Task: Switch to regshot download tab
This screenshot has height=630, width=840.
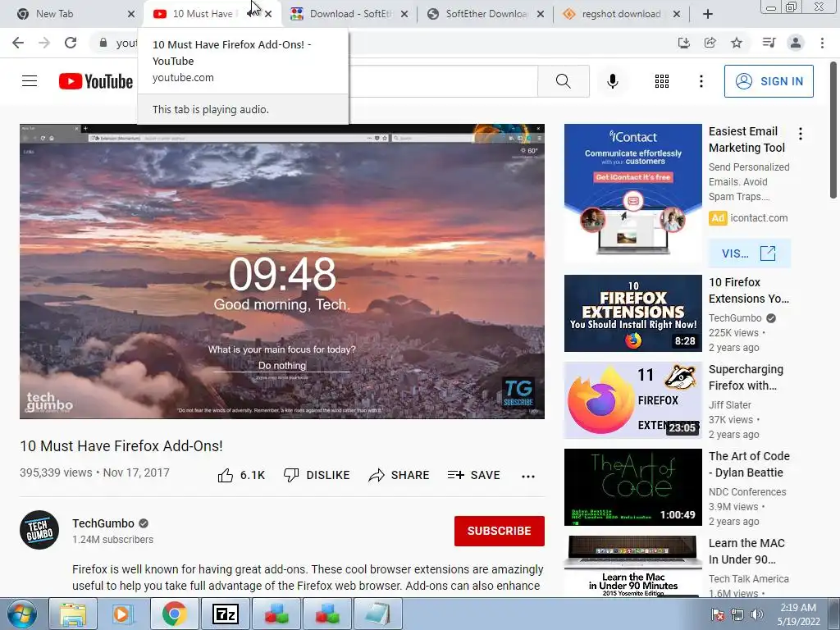Action: point(622,14)
